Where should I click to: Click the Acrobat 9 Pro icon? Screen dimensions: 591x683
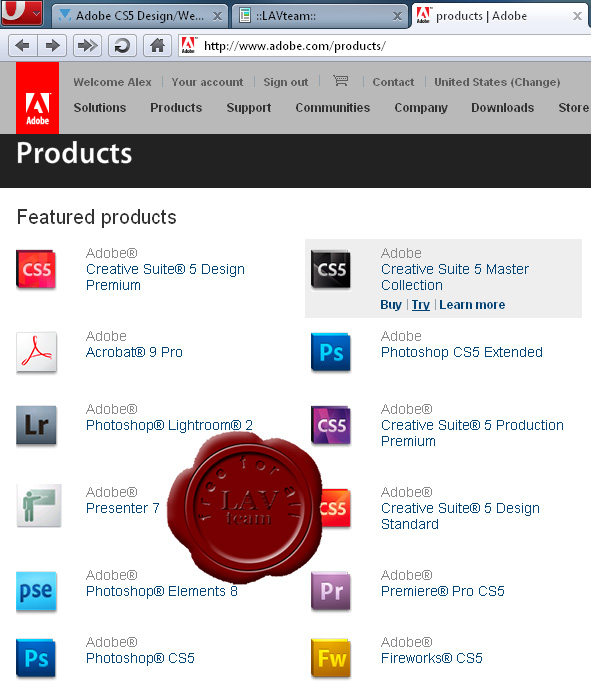(37, 352)
